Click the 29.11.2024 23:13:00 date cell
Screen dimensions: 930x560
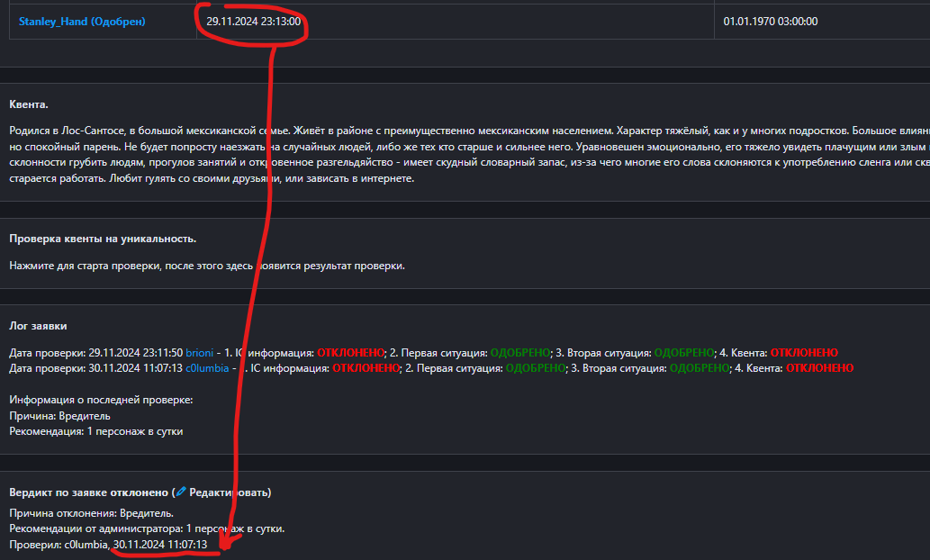coord(253,22)
